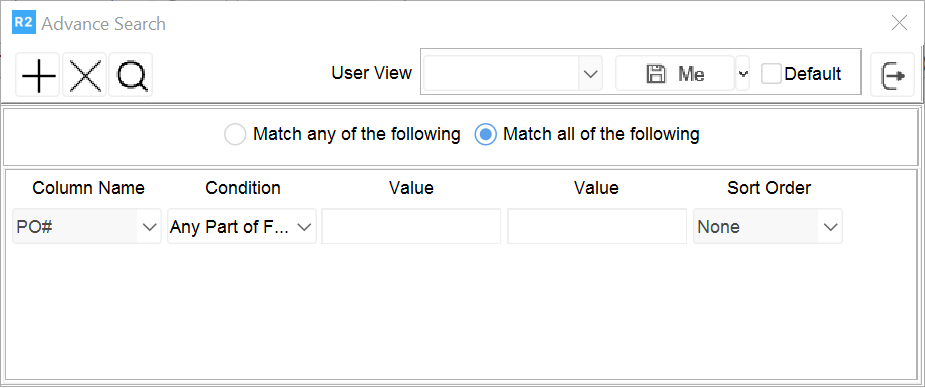Run search with the magnifying glass icon
Screen dimensions: 925x388
point(131,75)
